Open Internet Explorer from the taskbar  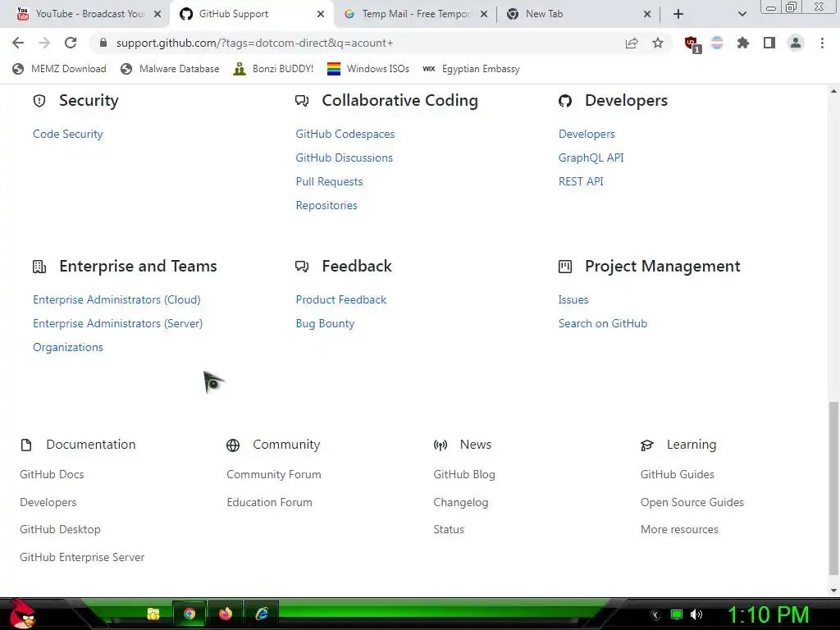pos(262,614)
